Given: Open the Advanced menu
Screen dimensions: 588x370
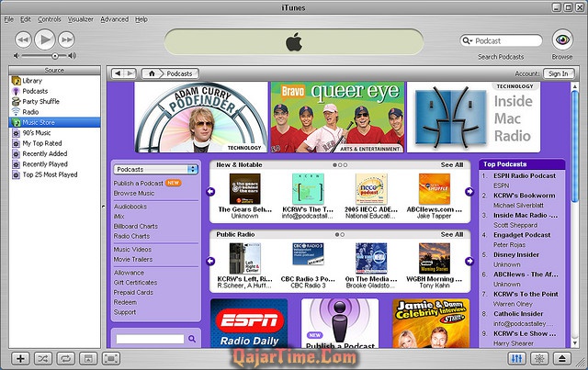Looking at the screenshot, I should (x=114, y=18).
